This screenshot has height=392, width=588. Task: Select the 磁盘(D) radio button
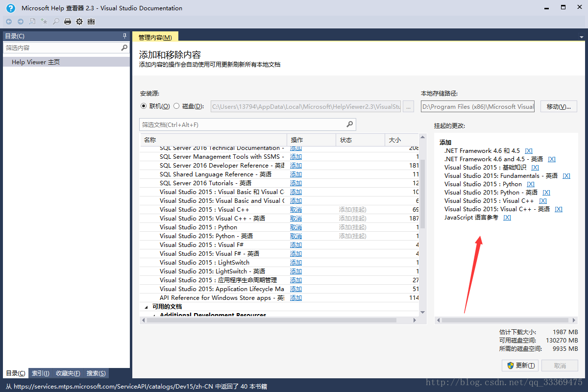(177, 106)
